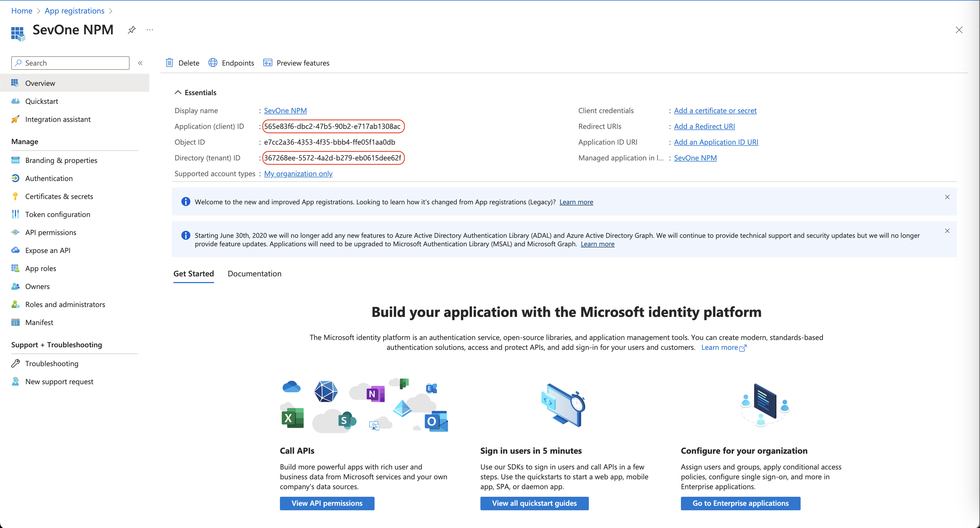Image resolution: width=980 pixels, height=528 pixels.
Task: Open the ellipsis more options menu
Action: [150, 30]
